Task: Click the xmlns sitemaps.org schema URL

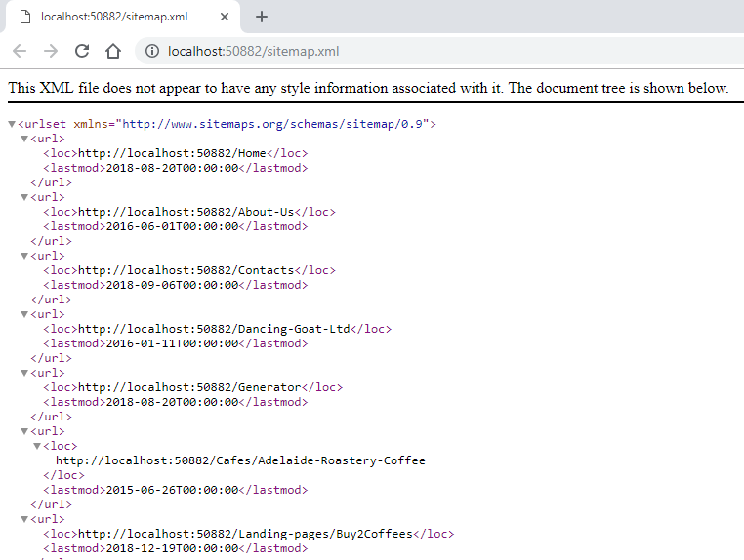Action: click(x=272, y=124)
